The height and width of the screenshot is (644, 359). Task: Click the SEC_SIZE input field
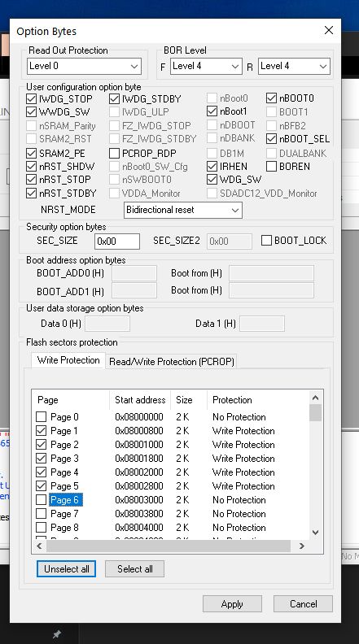(117, 241)
